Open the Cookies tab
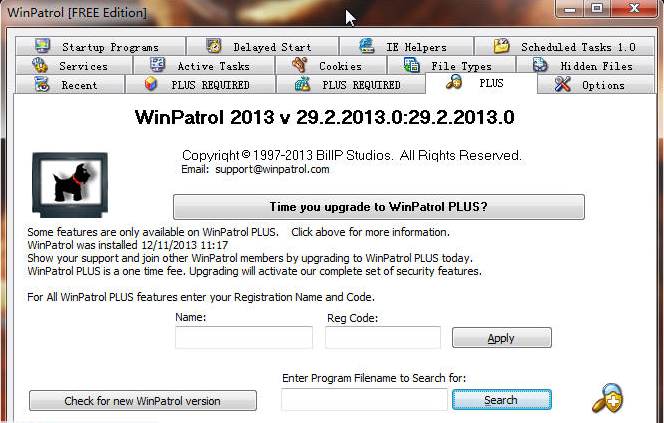 331,66
